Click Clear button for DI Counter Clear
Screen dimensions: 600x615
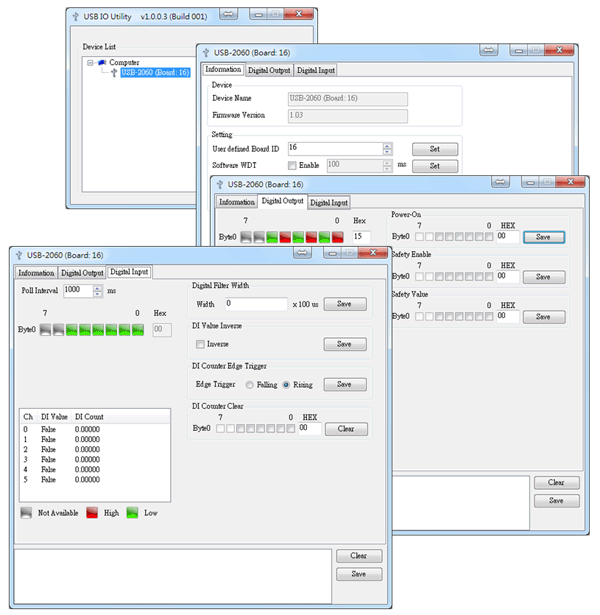346,429
